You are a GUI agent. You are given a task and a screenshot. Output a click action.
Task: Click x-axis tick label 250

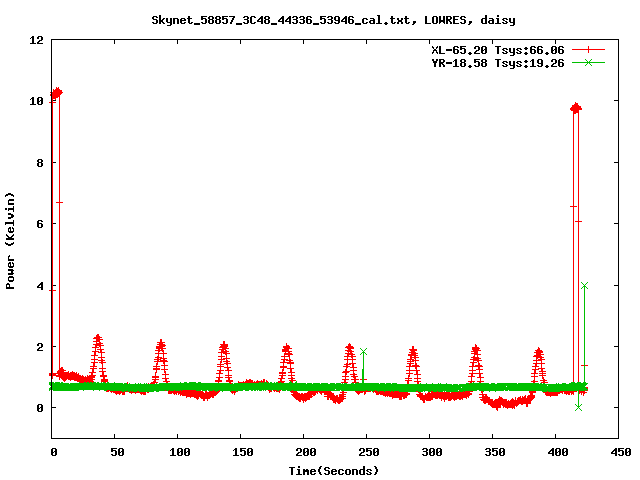(369, 452)
